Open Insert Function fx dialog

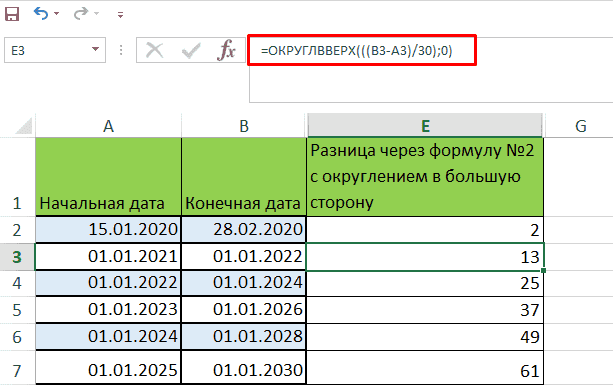click(226, 50)
